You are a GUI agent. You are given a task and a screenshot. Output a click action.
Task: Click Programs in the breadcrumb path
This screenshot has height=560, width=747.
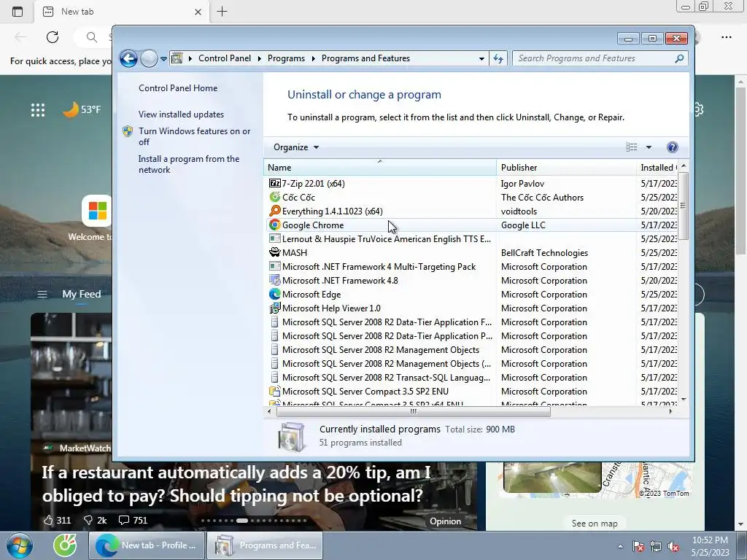pos(286,58)
